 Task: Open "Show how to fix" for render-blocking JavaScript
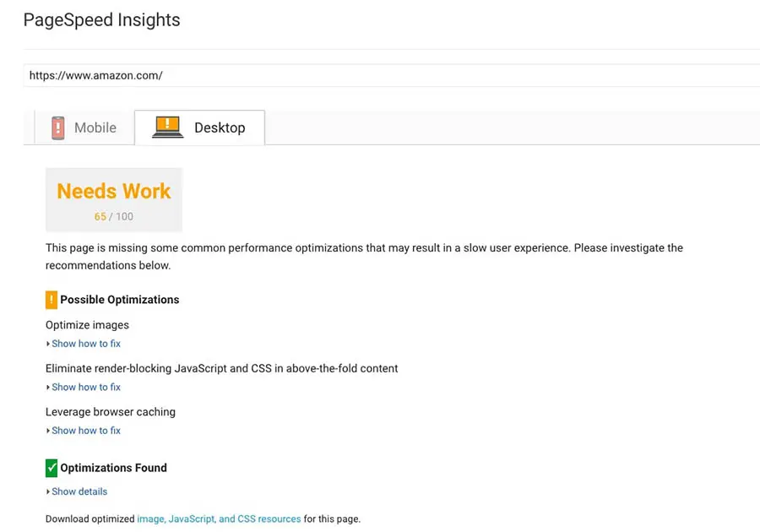coord(86,388)
